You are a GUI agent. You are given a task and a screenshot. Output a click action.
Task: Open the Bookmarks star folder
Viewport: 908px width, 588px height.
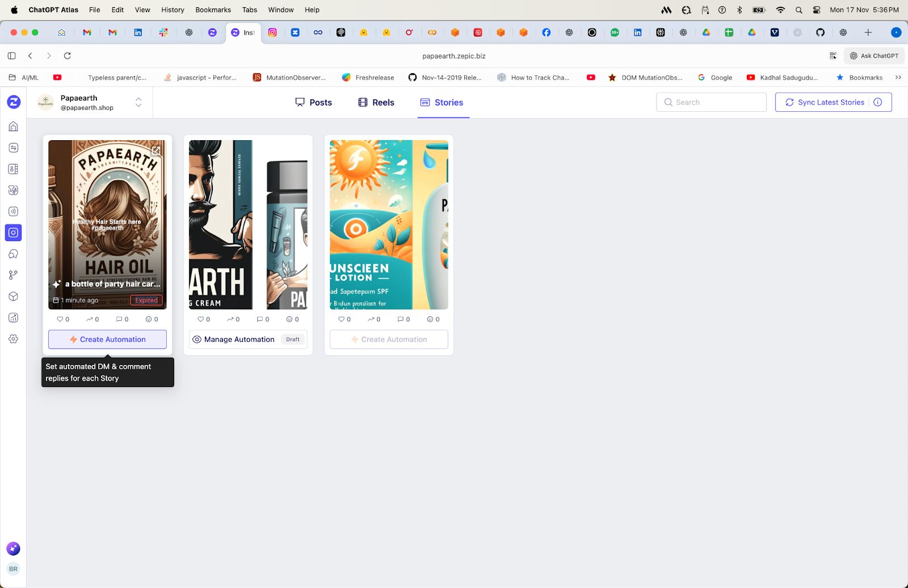(x=860, y=78)
